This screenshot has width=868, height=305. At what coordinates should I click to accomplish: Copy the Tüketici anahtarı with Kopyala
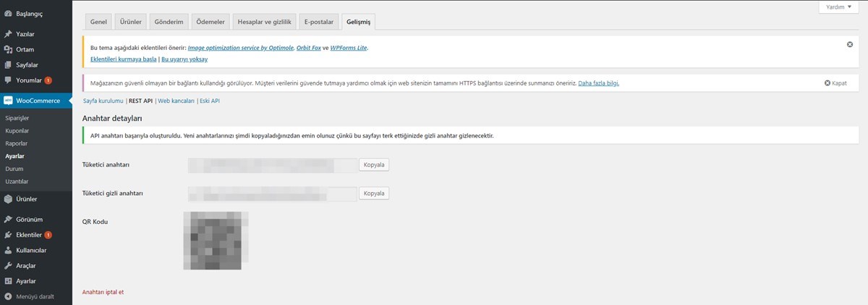click(375, 164)
